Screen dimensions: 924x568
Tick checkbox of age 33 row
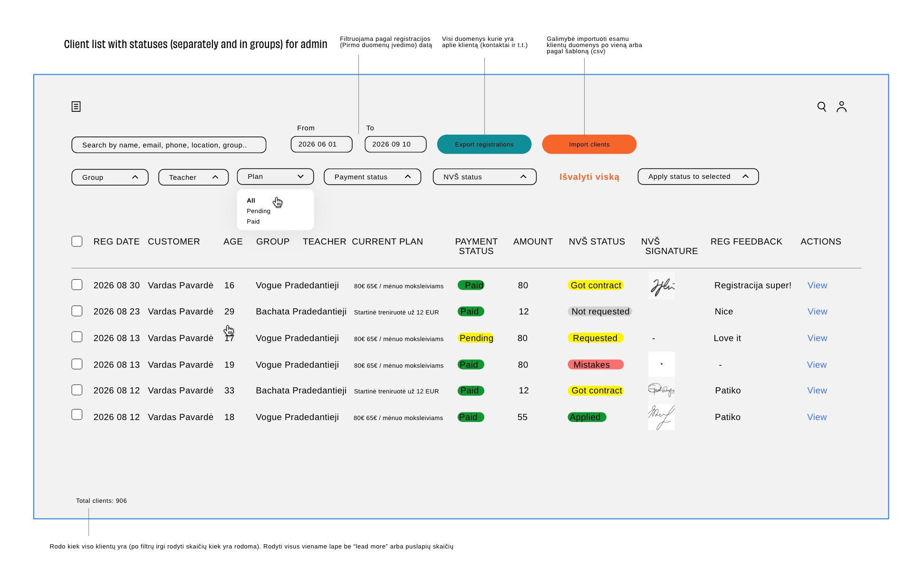tap(77, 390)
